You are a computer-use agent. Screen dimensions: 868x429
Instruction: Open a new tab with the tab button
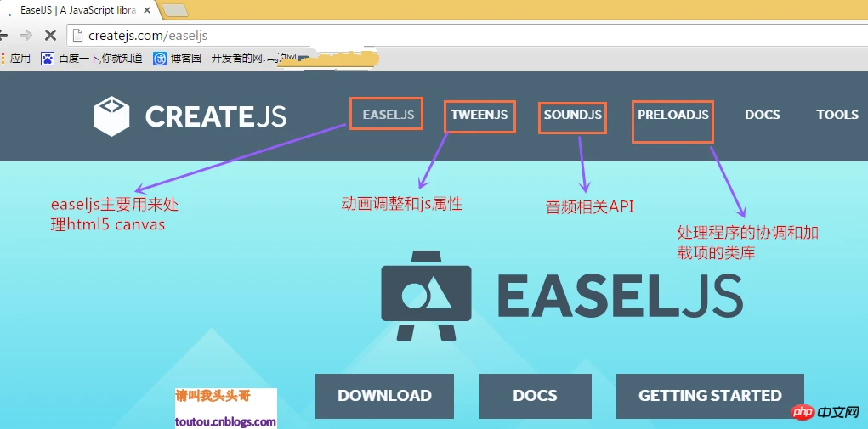(174, 10)
